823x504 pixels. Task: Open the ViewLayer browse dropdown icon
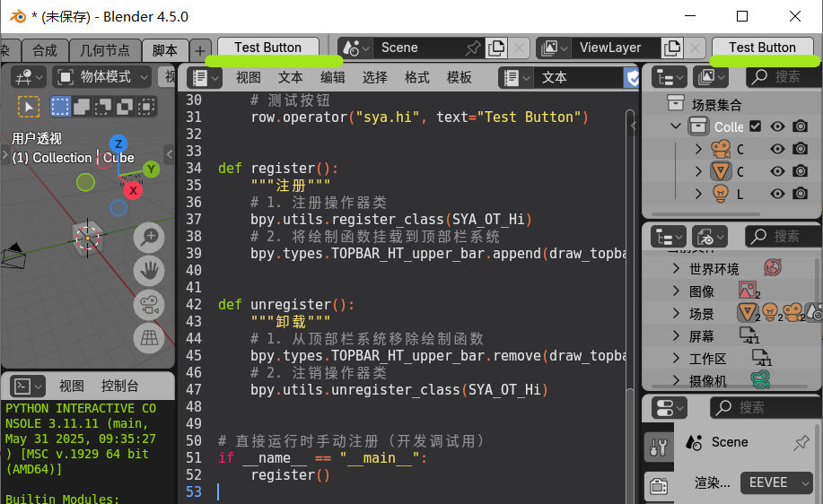(554, 48)
